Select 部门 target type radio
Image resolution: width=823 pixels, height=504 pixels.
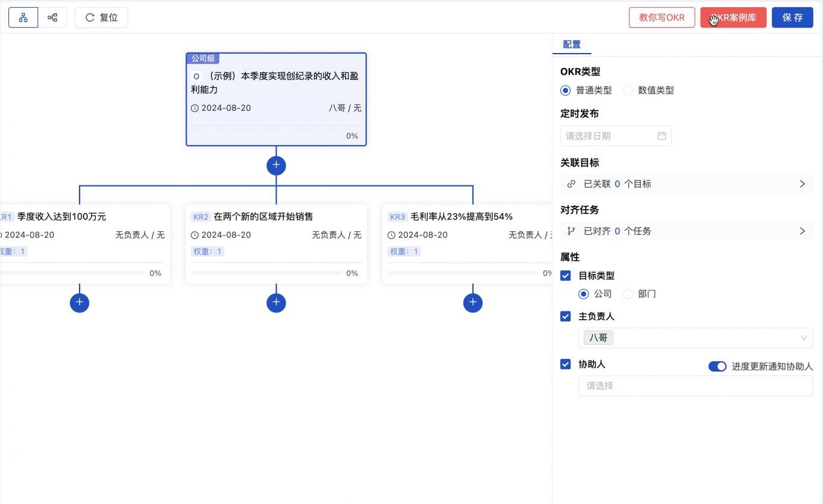click(x=628, y=294)
